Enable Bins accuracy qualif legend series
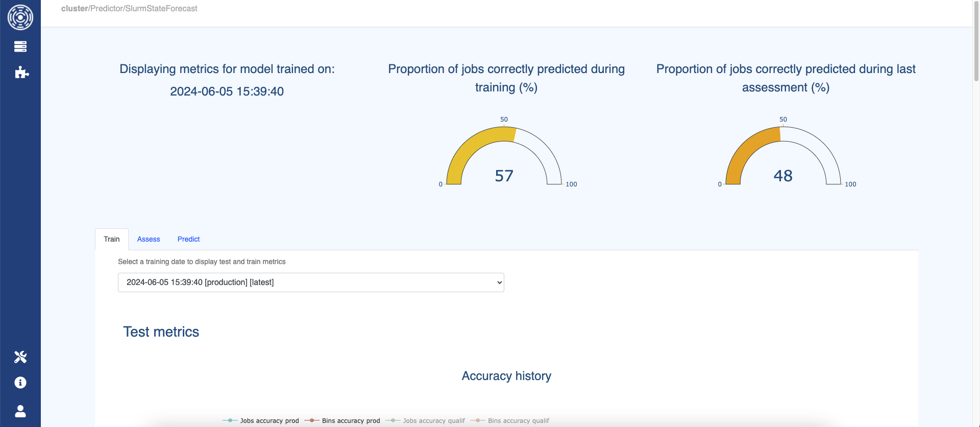 pos(510,421)
